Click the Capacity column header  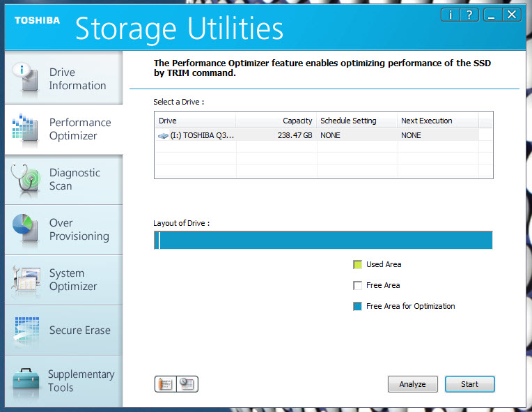pos(276,121)
